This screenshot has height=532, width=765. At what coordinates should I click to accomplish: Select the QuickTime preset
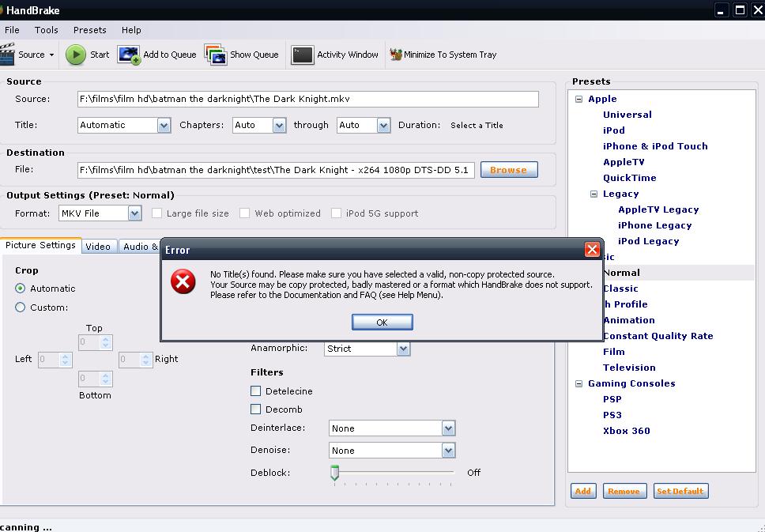coord(629,178)
